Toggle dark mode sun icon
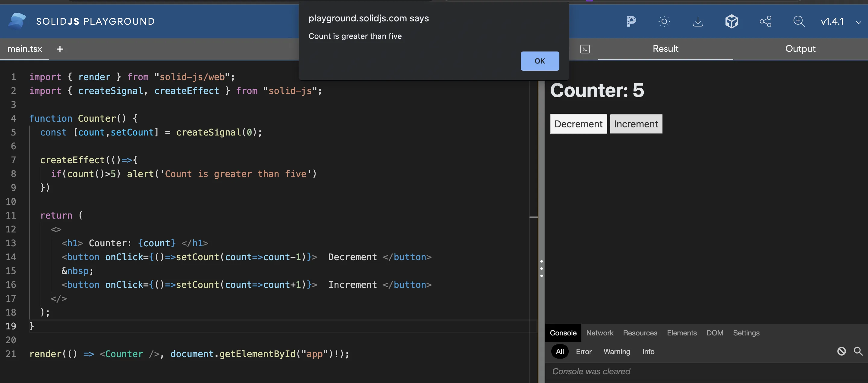Screen dimensions: 868x383 coord(664,21)
